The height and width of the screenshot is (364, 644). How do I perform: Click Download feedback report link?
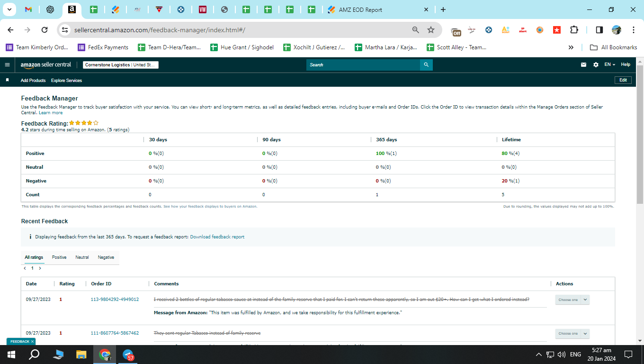[217, 237]
